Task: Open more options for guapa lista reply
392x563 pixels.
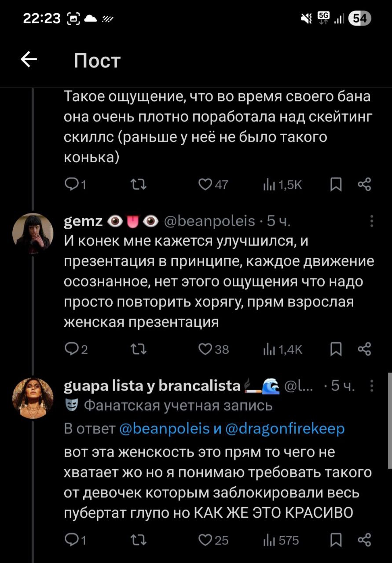Action: click(372, 387)
